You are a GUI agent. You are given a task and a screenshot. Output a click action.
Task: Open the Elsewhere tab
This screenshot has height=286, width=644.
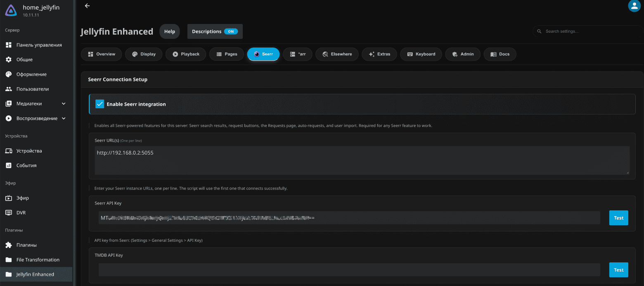[x=337, y=54]
